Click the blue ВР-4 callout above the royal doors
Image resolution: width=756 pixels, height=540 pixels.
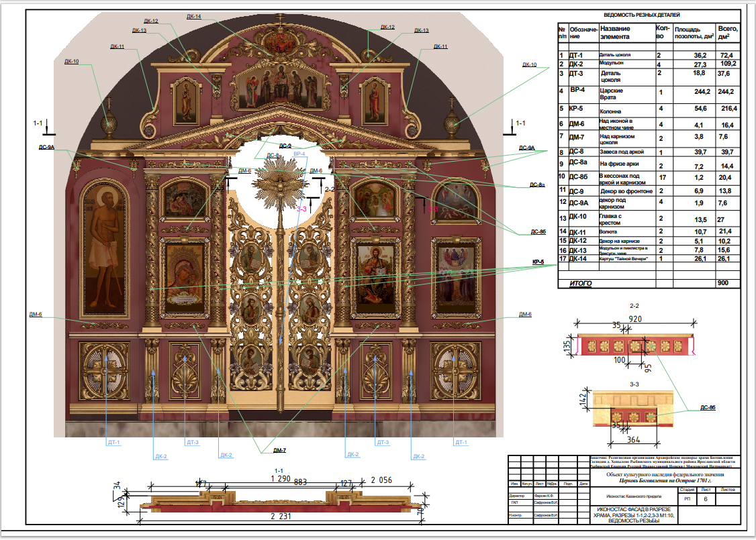coord(299,154)
